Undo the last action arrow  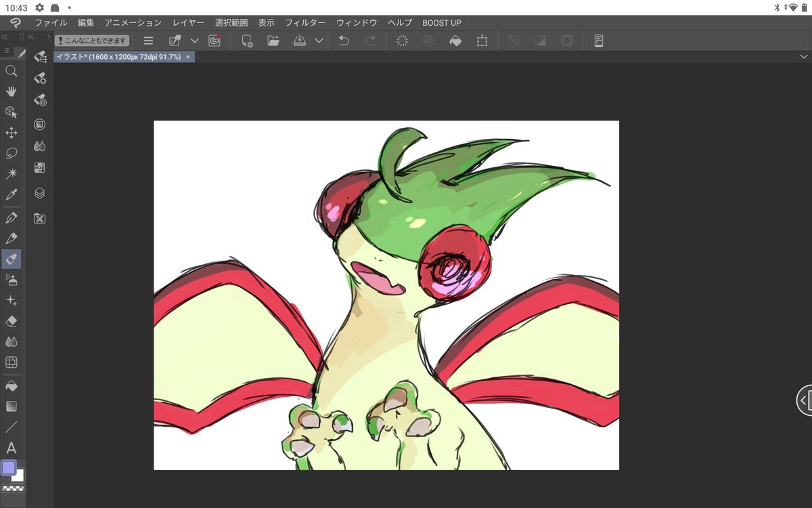coord(344,41)
